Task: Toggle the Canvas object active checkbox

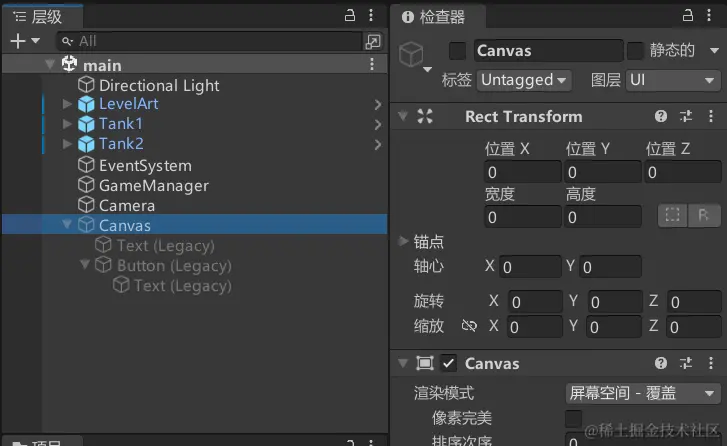Action: [x=458, y=51]
